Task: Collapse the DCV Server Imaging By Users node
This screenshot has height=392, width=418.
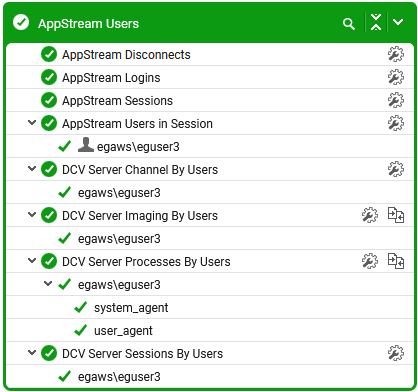Action: click(32, 214)
